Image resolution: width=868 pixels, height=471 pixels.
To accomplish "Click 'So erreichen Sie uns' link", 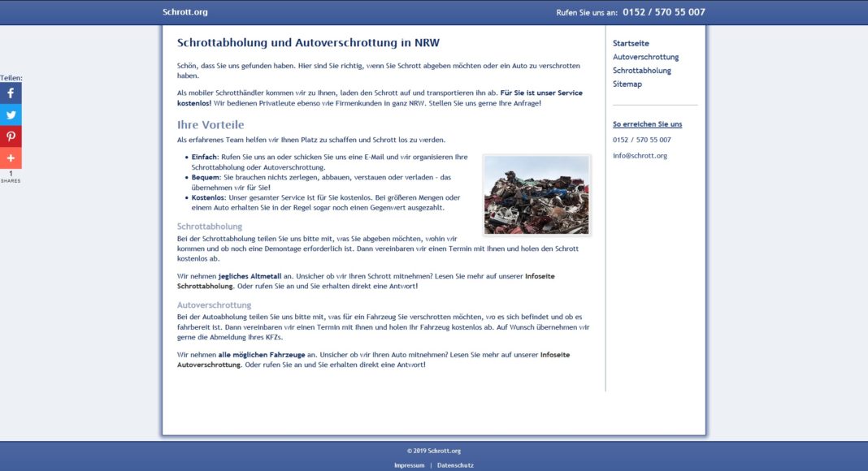I will (647, 123).
